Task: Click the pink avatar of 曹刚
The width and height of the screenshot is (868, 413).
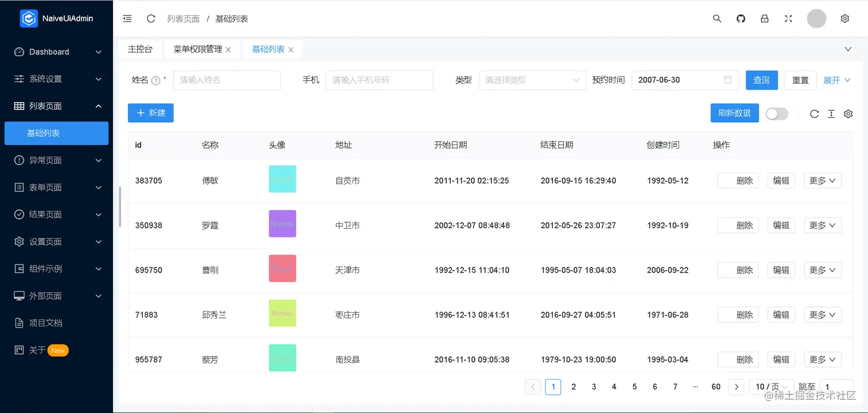Action: 282,268
